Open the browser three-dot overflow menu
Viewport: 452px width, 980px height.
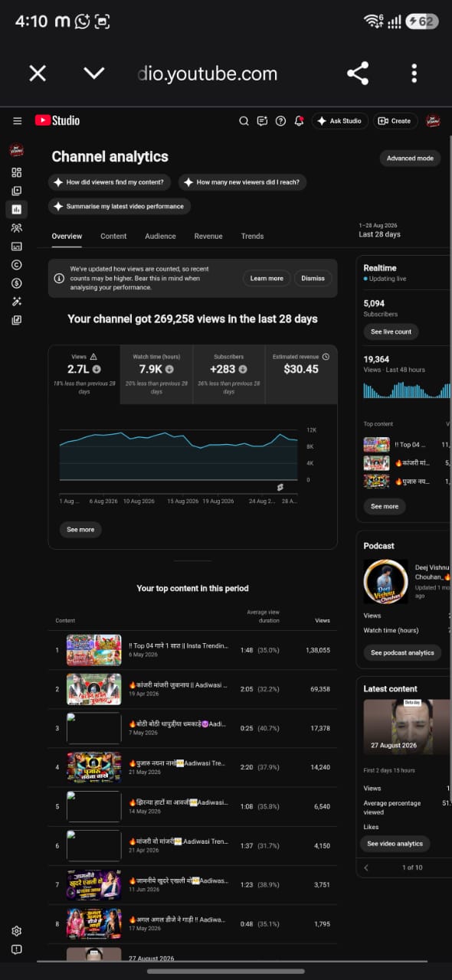pyautogui.click(x=414, y=73)
